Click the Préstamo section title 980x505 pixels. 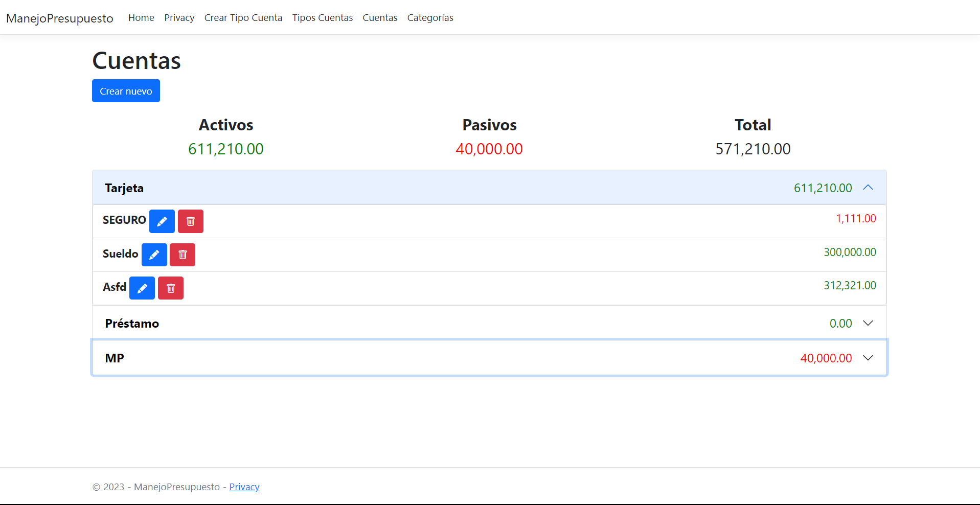pos(132,323)
